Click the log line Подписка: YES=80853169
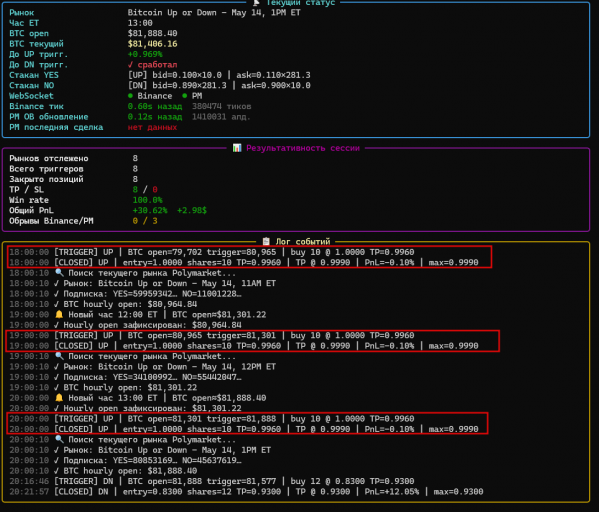Image resolution: width=599 pixels, height=512 pixels. [x=125, y=460]
